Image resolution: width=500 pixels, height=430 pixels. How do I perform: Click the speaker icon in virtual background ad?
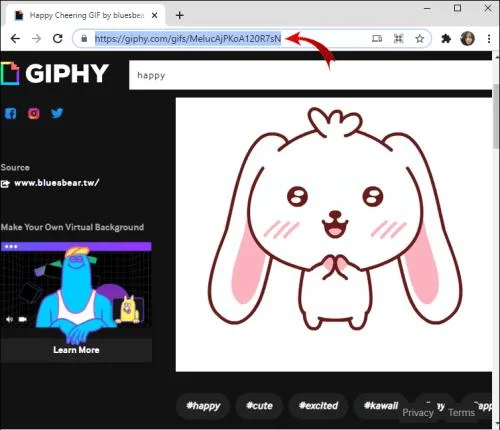9,319
